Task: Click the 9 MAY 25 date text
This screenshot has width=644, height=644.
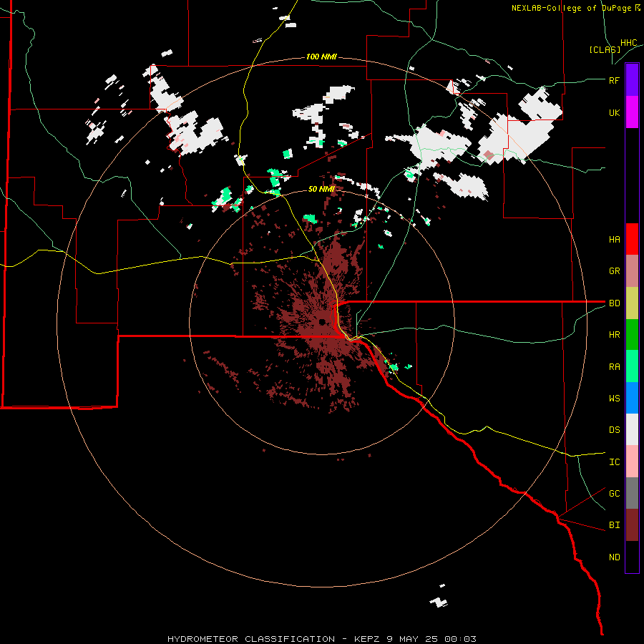Action: [x=411, y=639]
